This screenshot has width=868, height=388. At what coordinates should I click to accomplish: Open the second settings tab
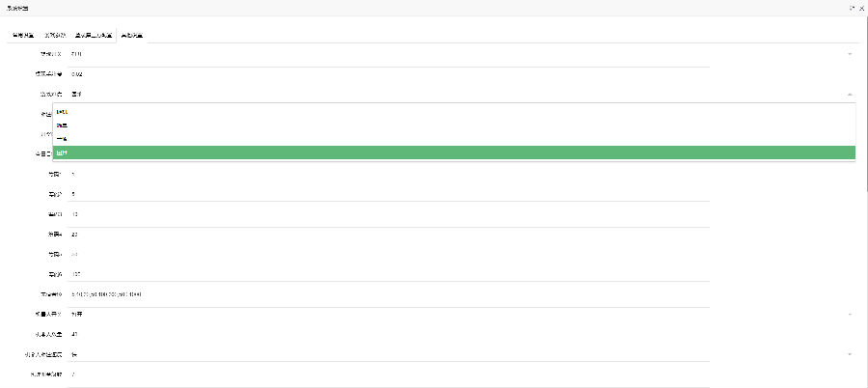[56, 35]
